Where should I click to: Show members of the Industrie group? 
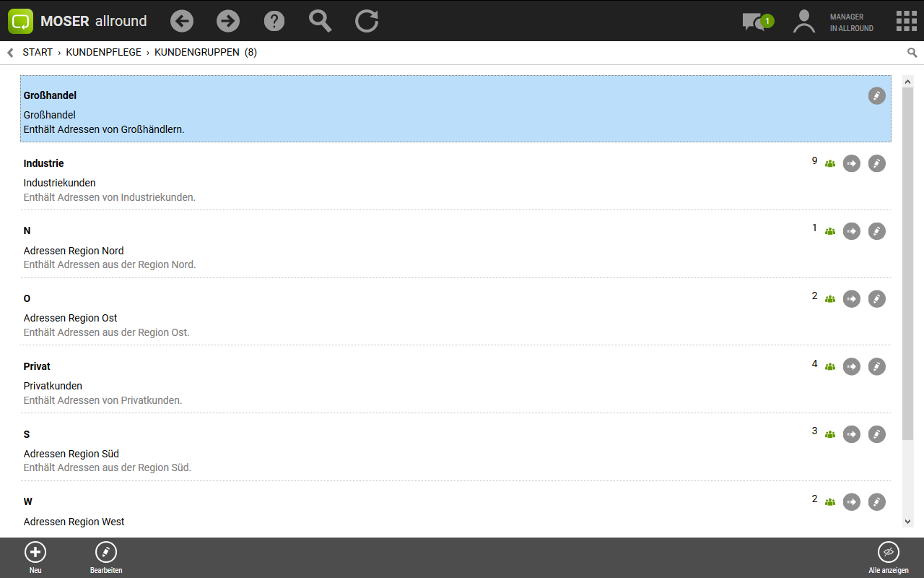pyautogui.click(x=830, y=164)
